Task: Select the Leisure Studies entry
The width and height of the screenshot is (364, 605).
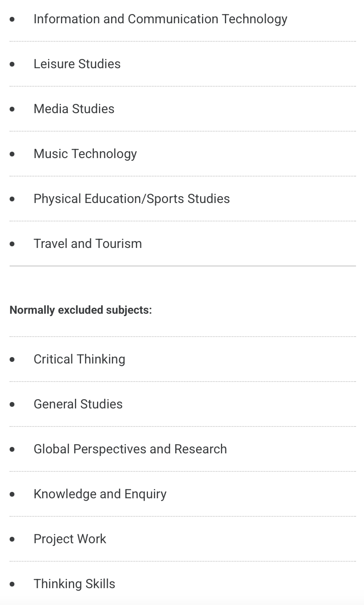Action: 77,64
